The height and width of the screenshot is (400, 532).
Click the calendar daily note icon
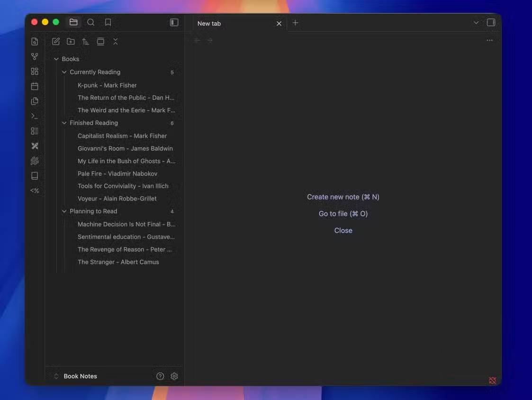pos(35,86)
